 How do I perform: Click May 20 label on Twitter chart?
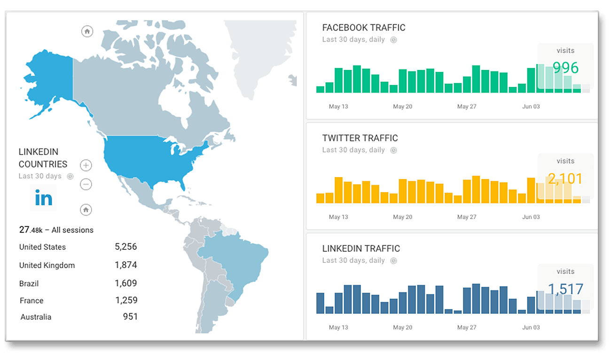[x=402, y=217]
